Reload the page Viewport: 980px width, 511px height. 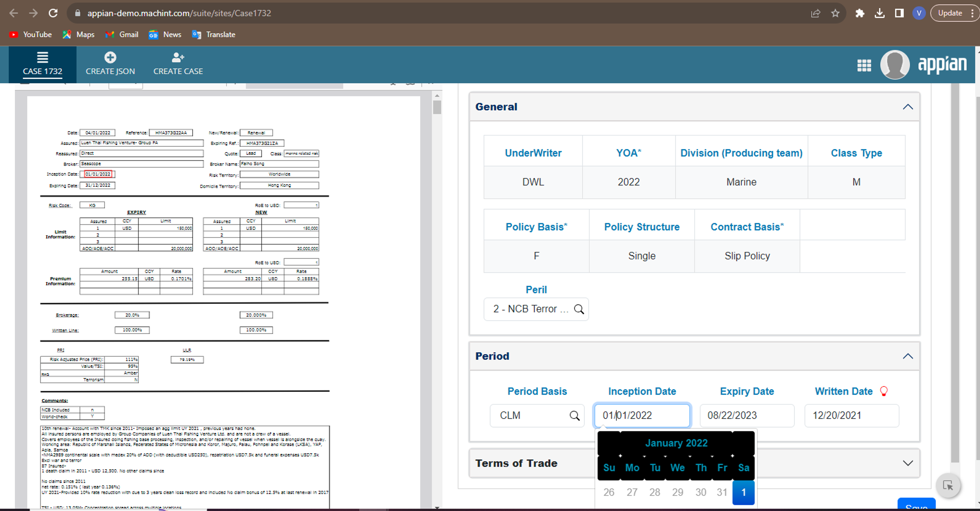point(53,13)
